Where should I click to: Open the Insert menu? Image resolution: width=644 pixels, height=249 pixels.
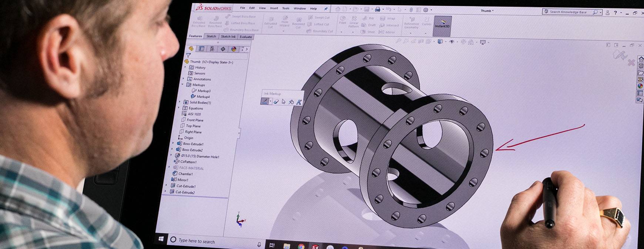(274, 8)
